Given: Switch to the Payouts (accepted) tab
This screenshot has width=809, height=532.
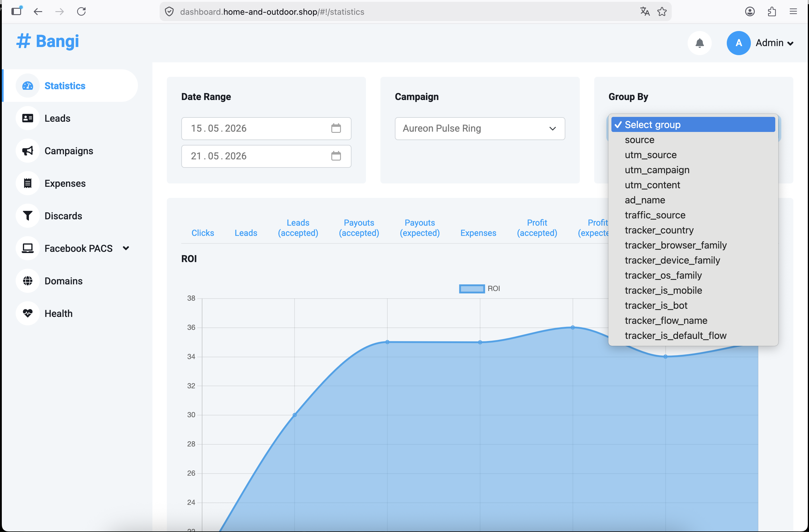Looking at the screenshot, I should point(359,228).
